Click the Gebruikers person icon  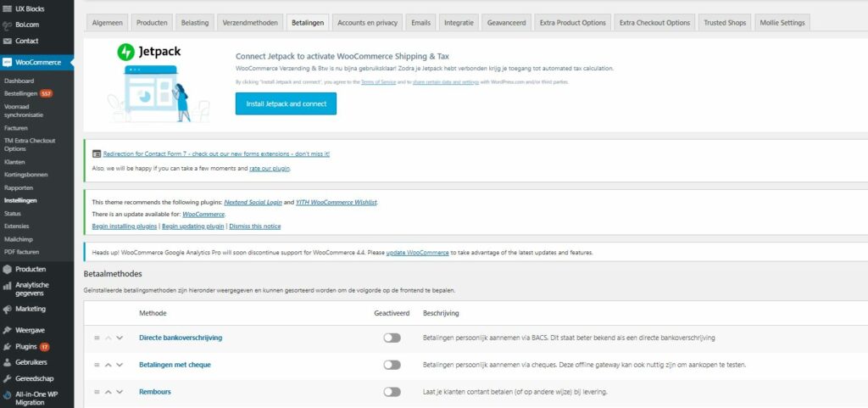[7, 362]
